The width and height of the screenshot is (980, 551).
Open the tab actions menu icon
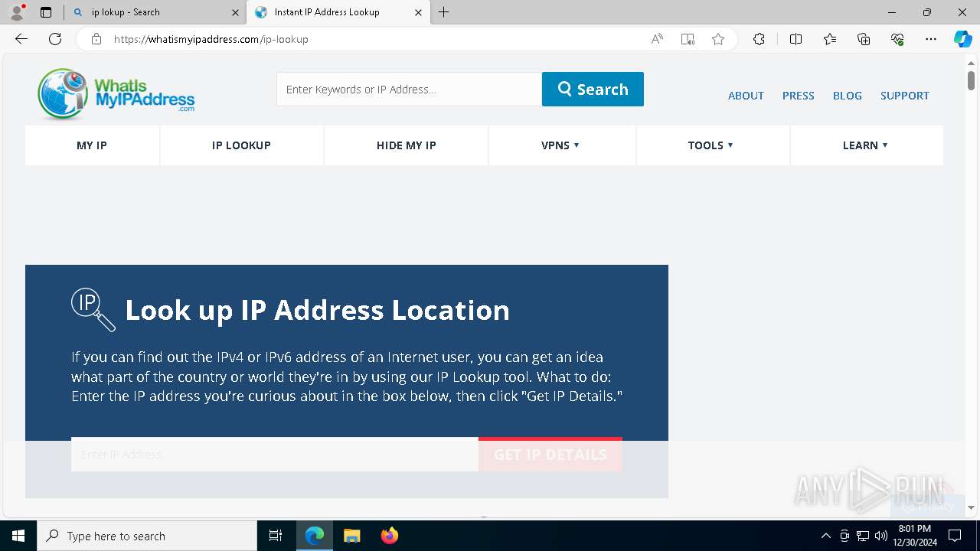[x=46, y=12]
